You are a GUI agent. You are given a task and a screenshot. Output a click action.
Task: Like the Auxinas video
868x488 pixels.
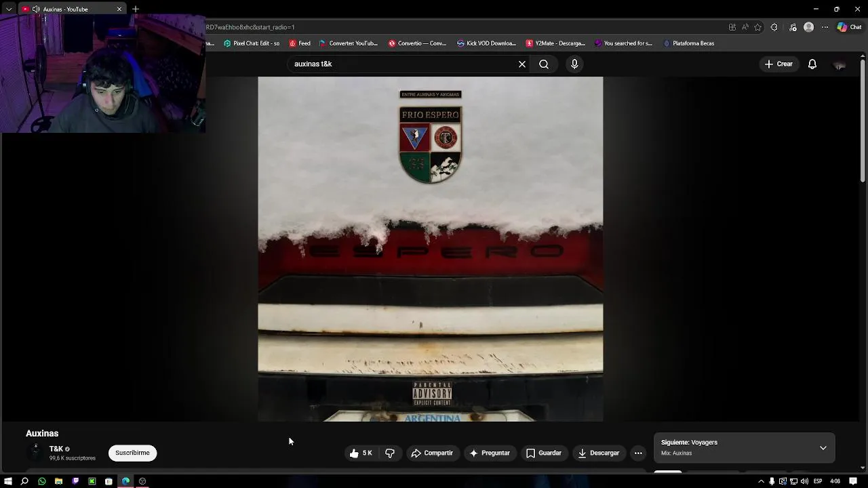(x=361, y=453)
